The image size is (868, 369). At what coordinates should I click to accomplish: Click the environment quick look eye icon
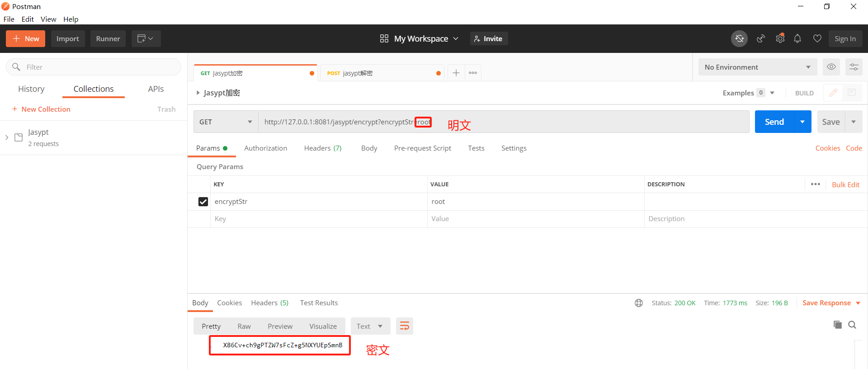click(831, 67)
